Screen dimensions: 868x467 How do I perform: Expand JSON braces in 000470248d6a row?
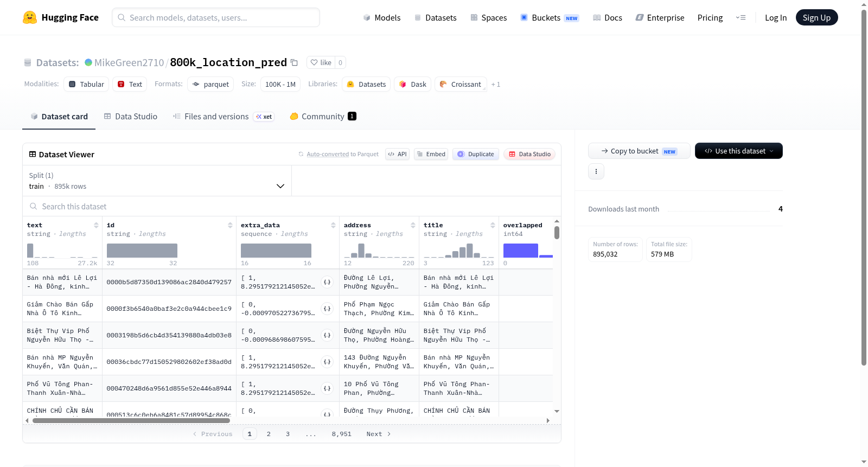point(327,388)
